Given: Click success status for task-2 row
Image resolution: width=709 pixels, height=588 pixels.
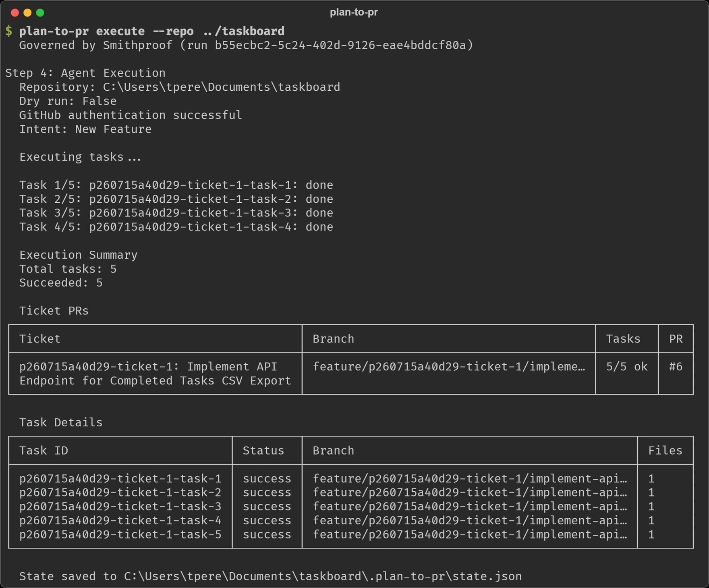Looking at the screenshot, I should tap(267, 492).
